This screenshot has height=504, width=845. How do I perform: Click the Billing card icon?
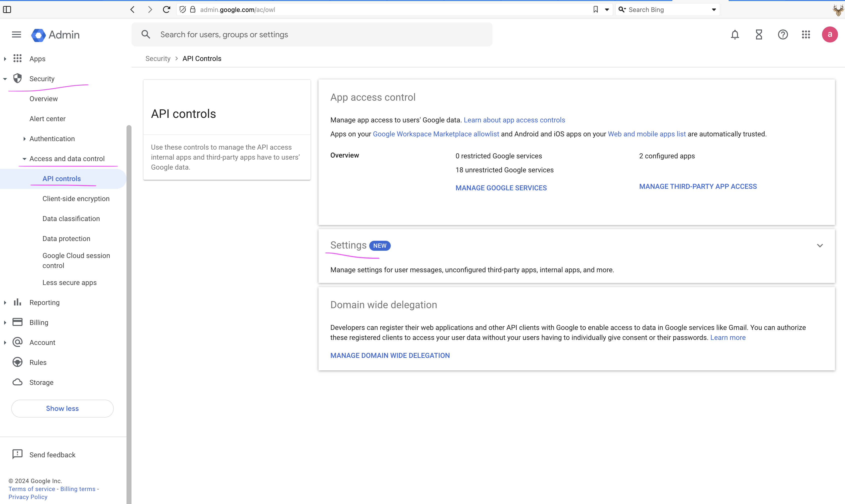pos(17,322)
